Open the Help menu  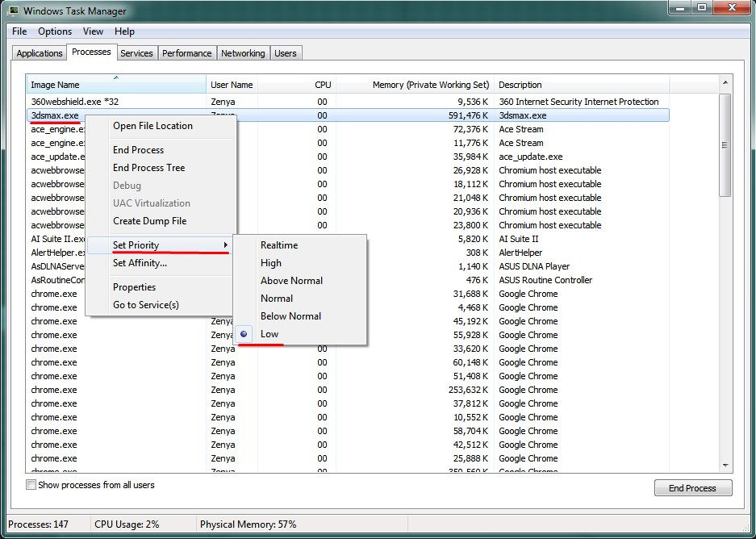click(124, 31)
